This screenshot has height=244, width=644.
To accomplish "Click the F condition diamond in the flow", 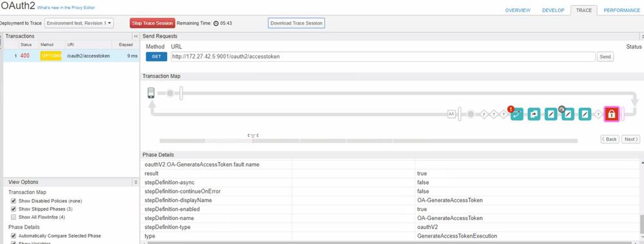I will coord(484,114).
